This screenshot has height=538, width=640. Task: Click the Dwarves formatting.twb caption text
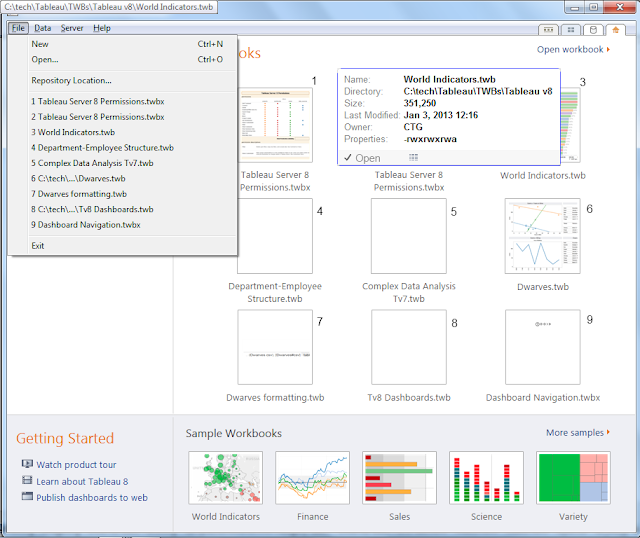(x=275, y=398)
